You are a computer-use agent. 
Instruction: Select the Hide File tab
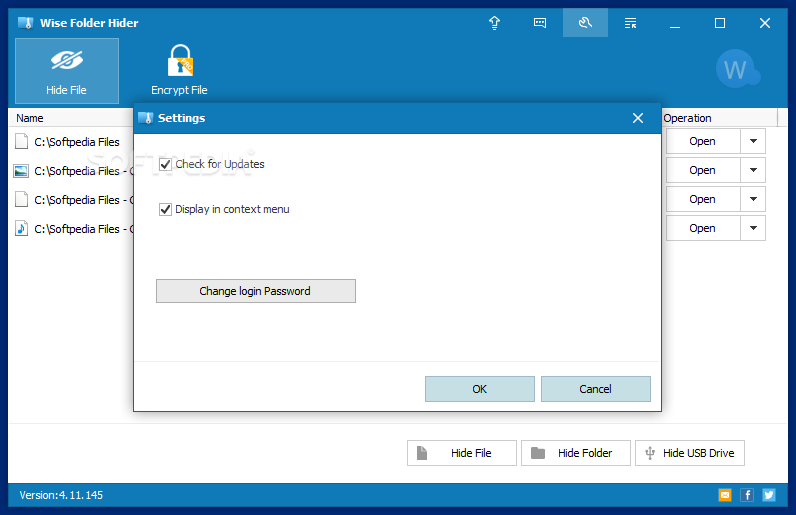[67, 71]
